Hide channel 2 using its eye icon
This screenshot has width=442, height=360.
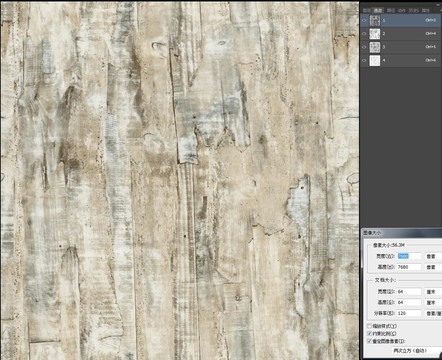click(x=364, y=34)
